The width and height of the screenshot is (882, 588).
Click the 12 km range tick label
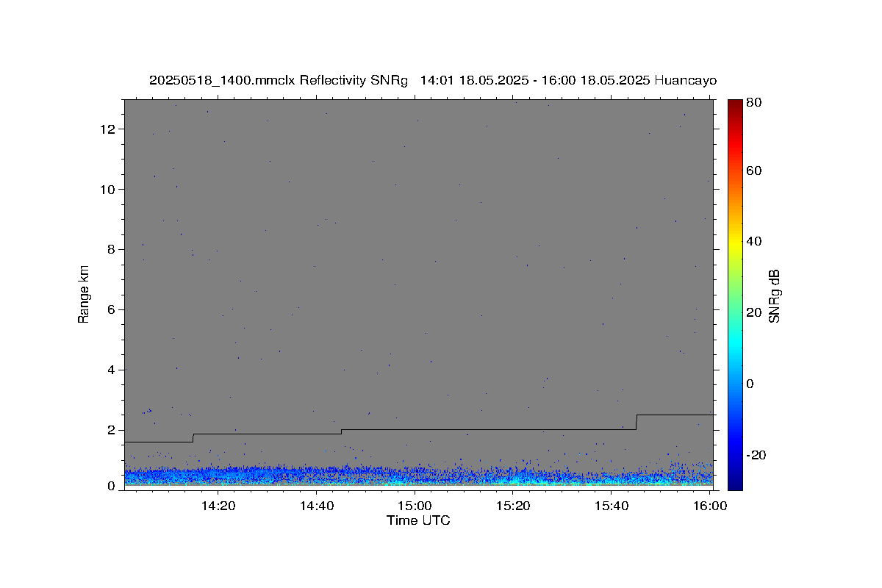point(109,129)
